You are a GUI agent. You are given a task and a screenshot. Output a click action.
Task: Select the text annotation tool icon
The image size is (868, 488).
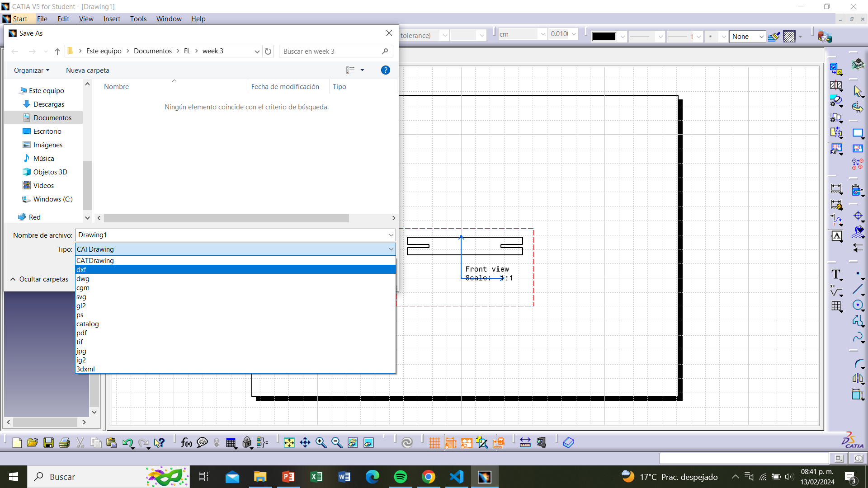(836, 273)
